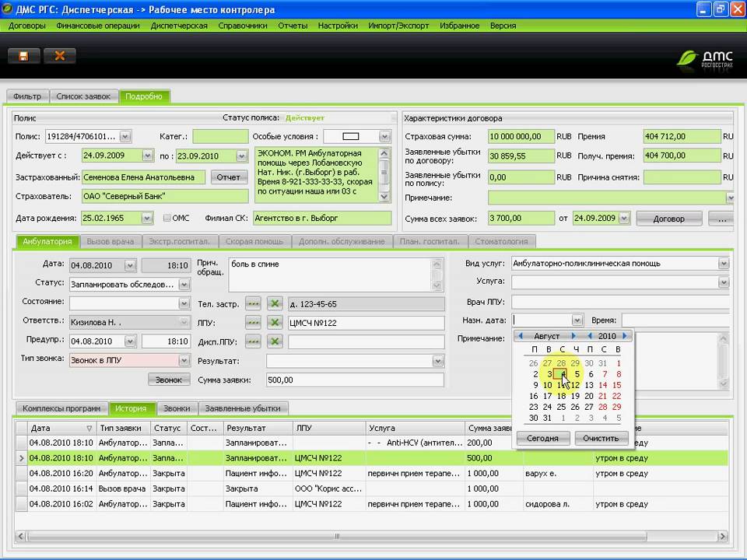Click the conditions text scrollbar thumb

point(384,171)
